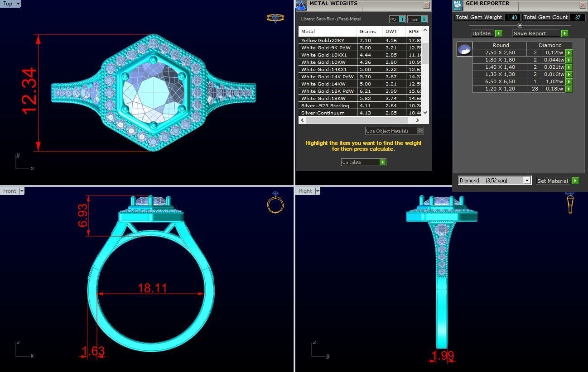This screenshot has width=588, height=372.
Task: Click the green arrow on 2,50 X 2,50 row
Action: 569,52
